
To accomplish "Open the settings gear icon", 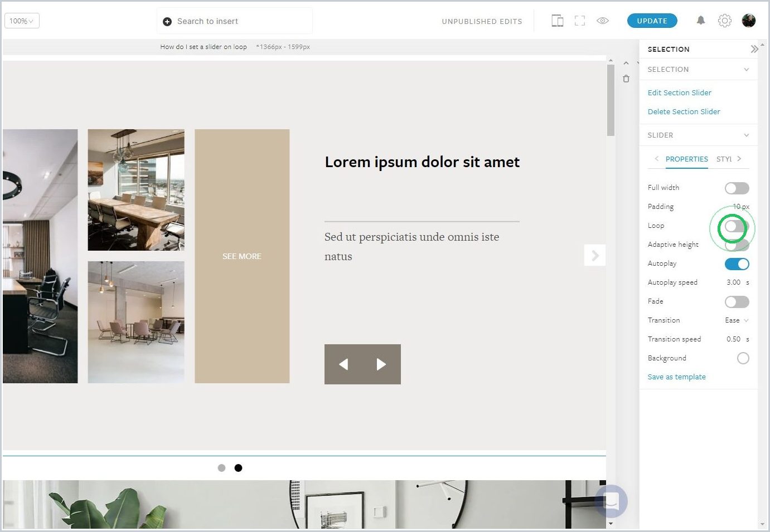I will point(724,21).
